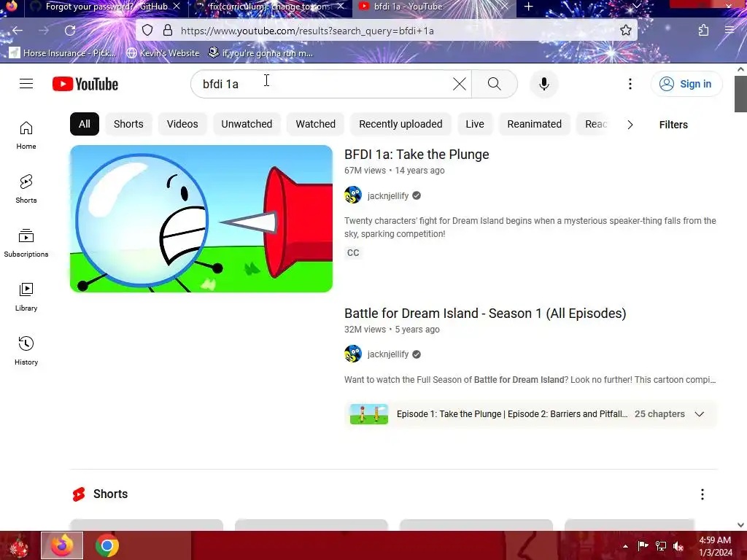Select the Shorts filter chip

point(128,124)
